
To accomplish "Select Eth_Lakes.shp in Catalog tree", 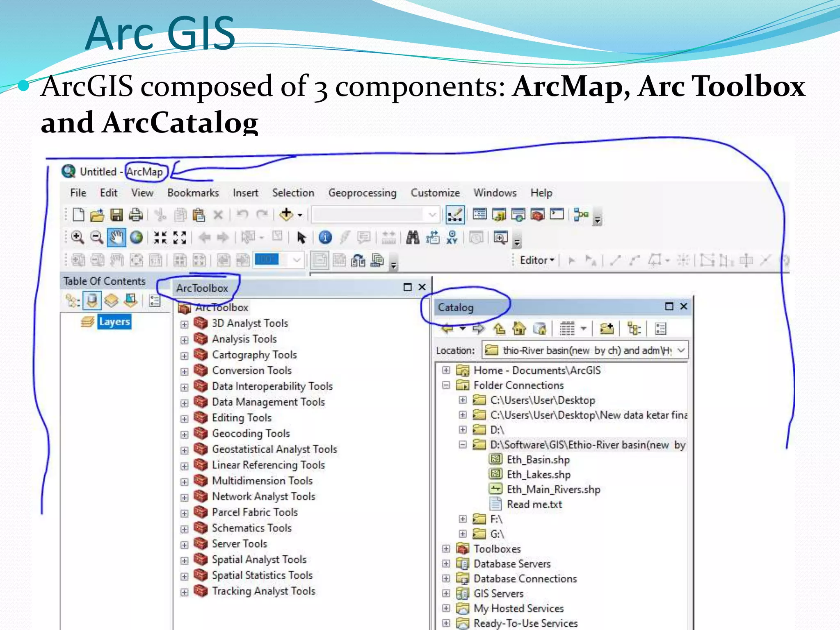I will pos(539,475).
